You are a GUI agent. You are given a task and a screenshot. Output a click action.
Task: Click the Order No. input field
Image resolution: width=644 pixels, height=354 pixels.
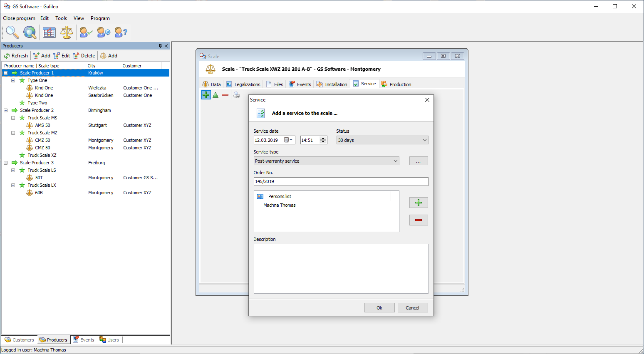coord(341,181)
